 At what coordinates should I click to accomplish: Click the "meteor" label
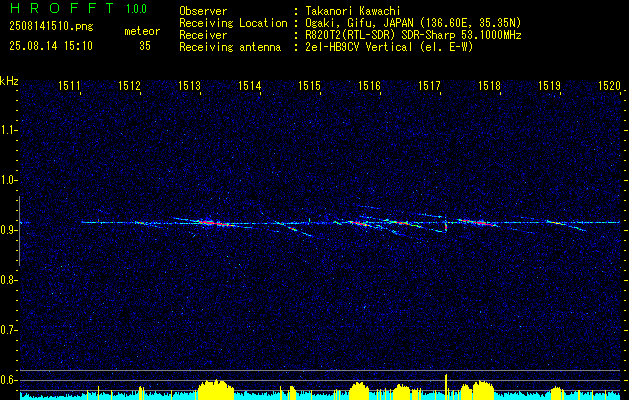142,31
